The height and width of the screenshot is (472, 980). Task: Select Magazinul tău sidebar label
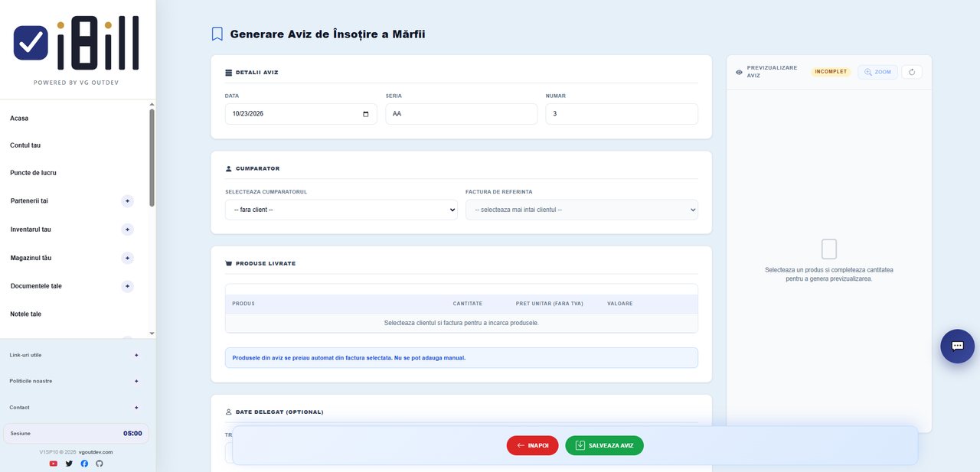pyautogui.click(x=31, y=258)
